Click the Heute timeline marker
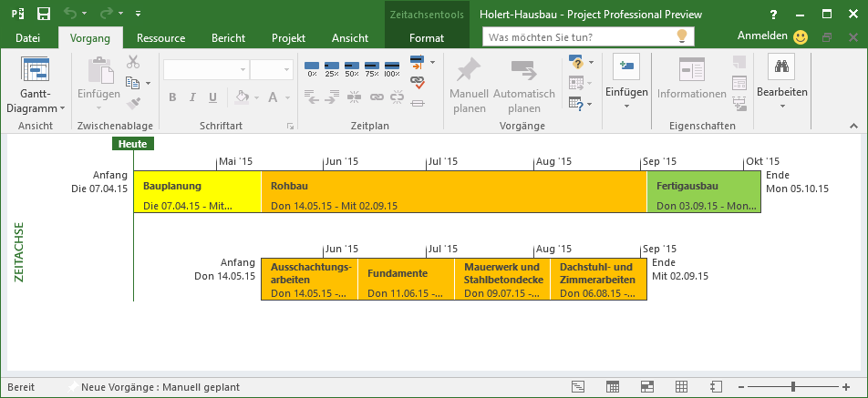This screenshot has height=398, width=868. click(x=133, y=144)
